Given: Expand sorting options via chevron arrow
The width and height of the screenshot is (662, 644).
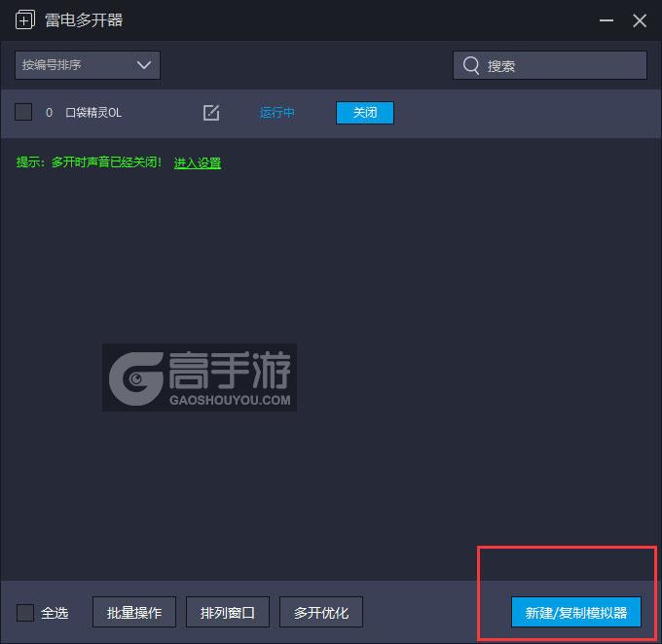Looking at the screenshot, I should [144, 65].
